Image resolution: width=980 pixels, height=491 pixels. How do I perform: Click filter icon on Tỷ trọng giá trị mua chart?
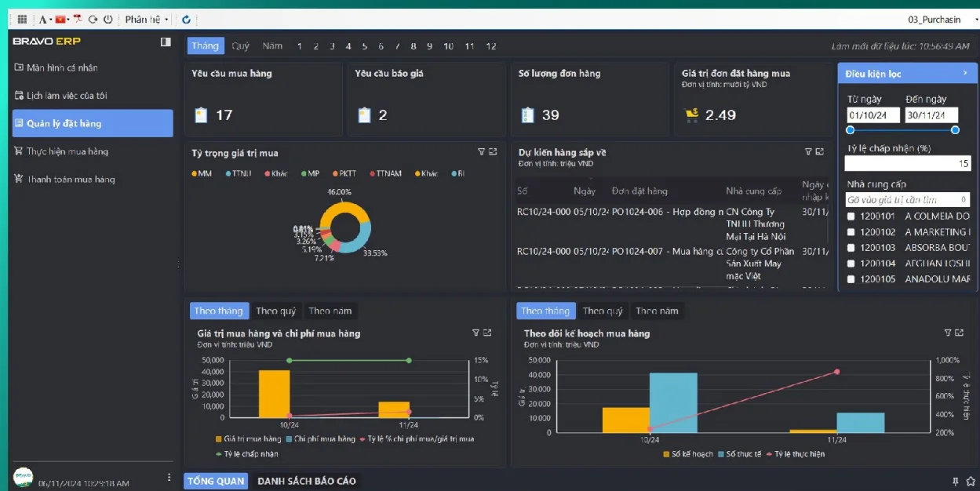(481, 152)
